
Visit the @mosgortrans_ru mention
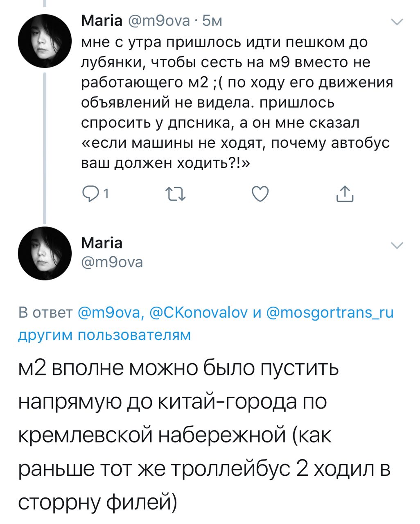(x=330, y=313)
